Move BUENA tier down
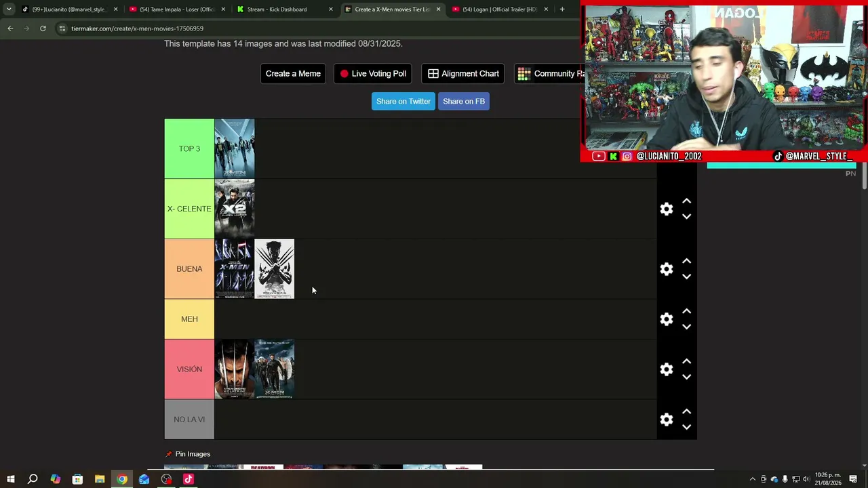 click(686, 277)
